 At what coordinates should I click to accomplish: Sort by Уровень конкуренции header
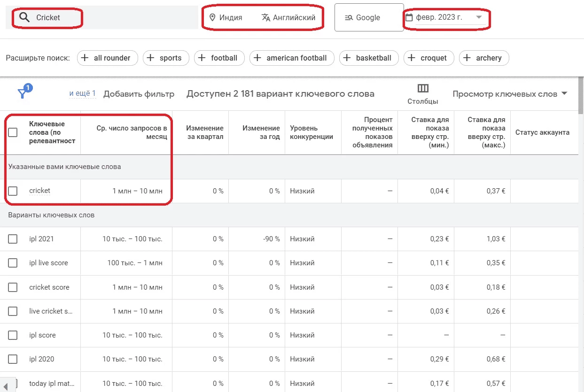pyautogui.click(x=311, y=132)
